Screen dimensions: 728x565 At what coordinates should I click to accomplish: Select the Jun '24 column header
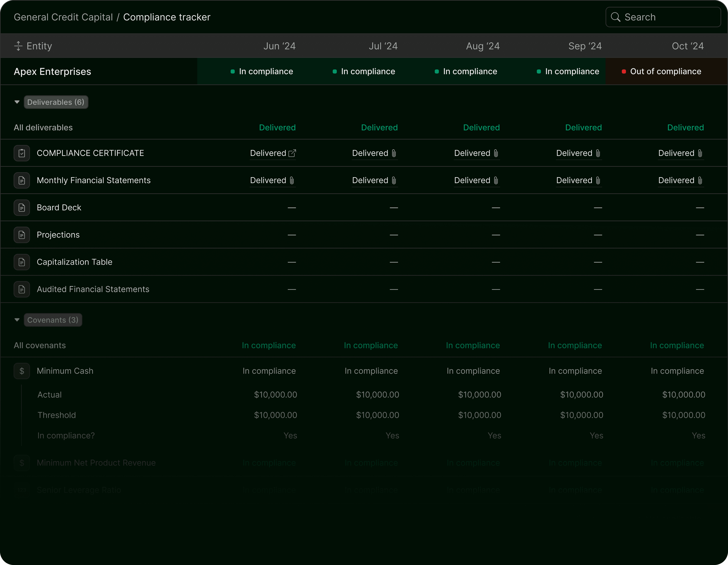279,46
